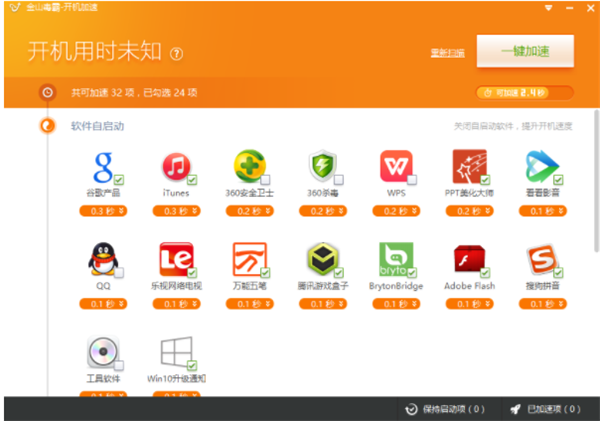This screenshot has height=421, width=600.
Task: Click the 万能五笔 icon
Action: point(249,259)
